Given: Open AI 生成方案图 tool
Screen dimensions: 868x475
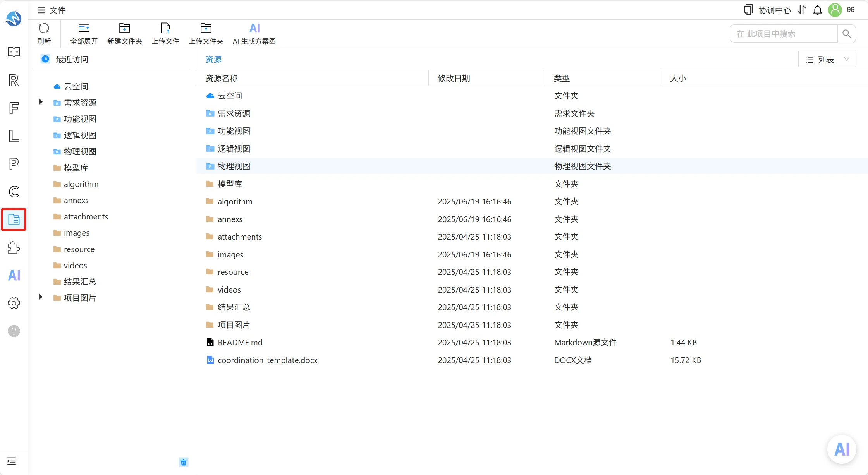Looking at the screenshot, I should point(254,33).
